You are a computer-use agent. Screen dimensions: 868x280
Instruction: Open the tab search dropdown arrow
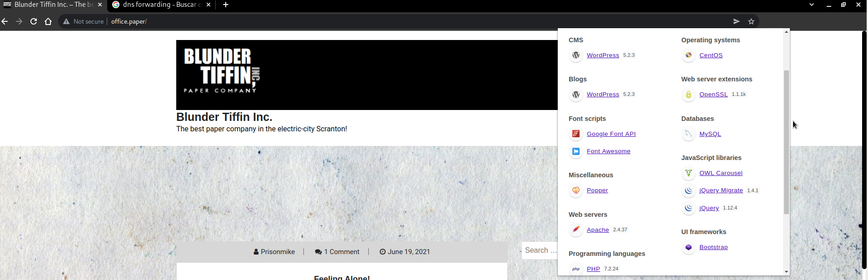812,5
